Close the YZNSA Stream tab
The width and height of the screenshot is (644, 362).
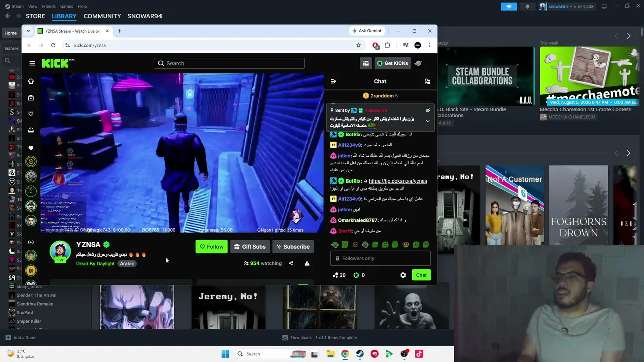coord(107,31)
